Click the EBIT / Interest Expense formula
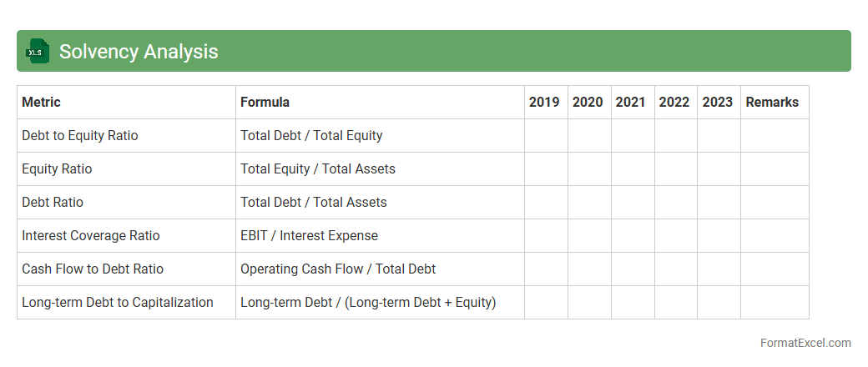This screenshot has height=367, width=868. (310, 236)
